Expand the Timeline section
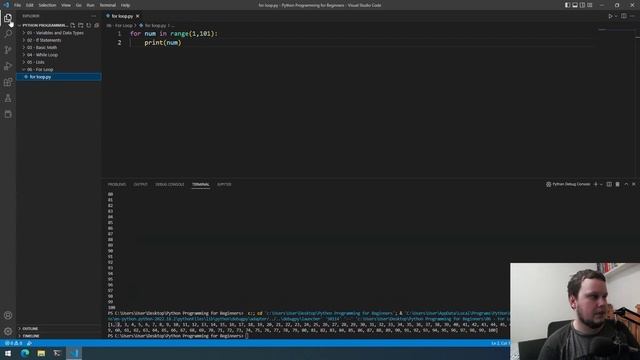This screenshot has width=640, height=360. tap(31, 336)
